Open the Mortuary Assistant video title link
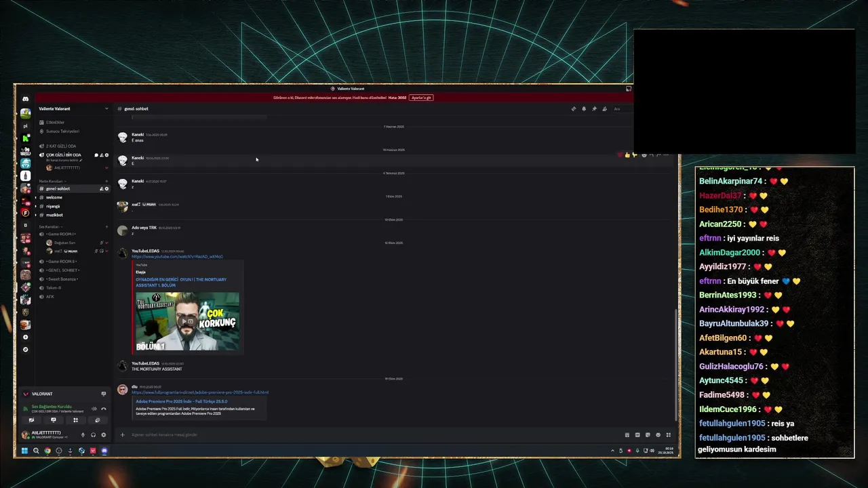 point(181,281)
